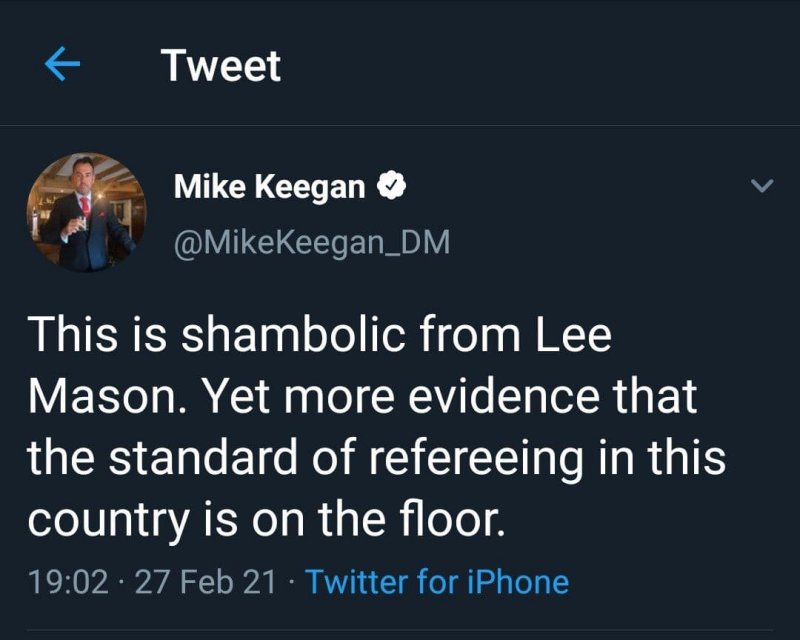The width and height of the screenshot is (800, 640).
Task: Open Mike Keegan's profile picture
Action: (86, 212)
